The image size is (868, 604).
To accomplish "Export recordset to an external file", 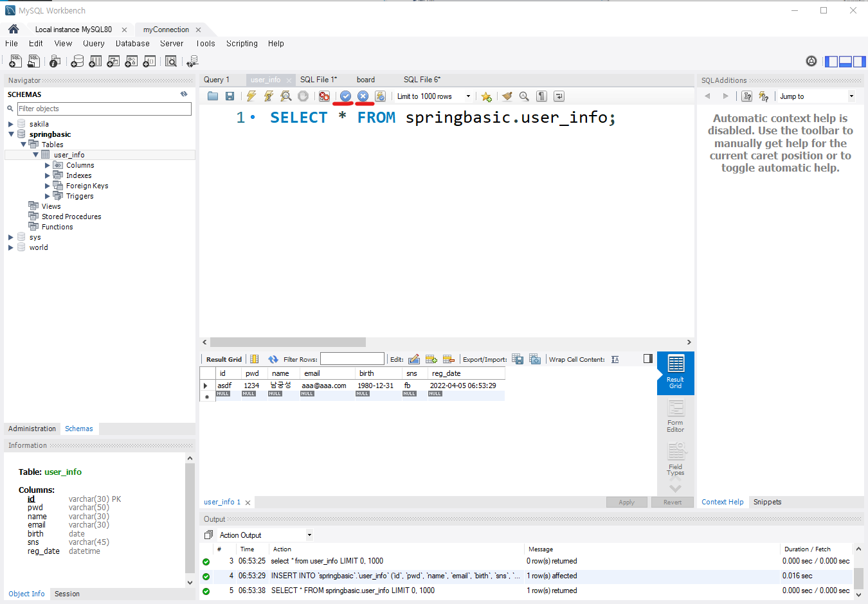I will 518,359.
